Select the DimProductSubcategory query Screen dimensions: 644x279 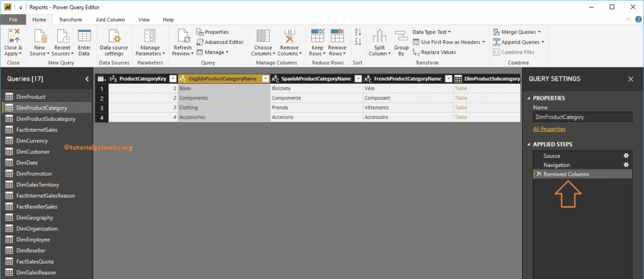(x=47, y=118)
